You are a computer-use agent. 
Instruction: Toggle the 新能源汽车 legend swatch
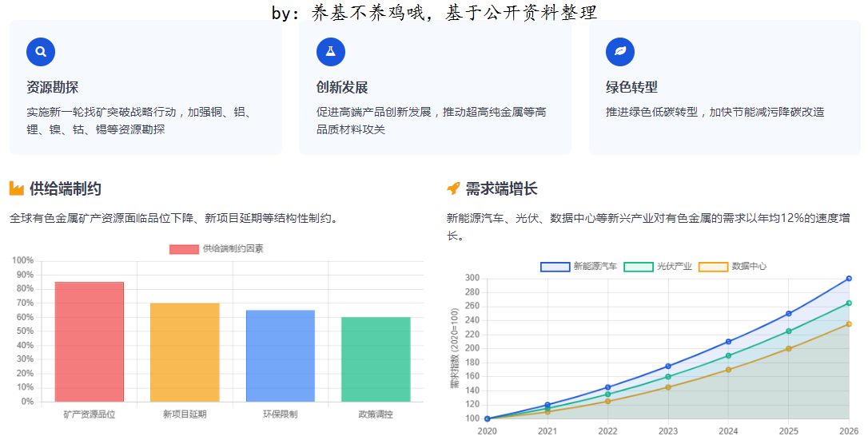[555, 267]
